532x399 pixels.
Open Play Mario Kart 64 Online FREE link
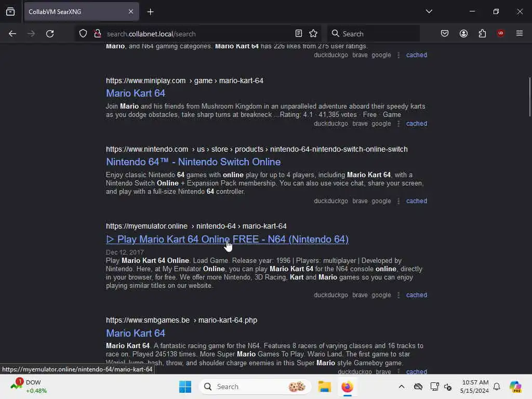coord(228,239)
